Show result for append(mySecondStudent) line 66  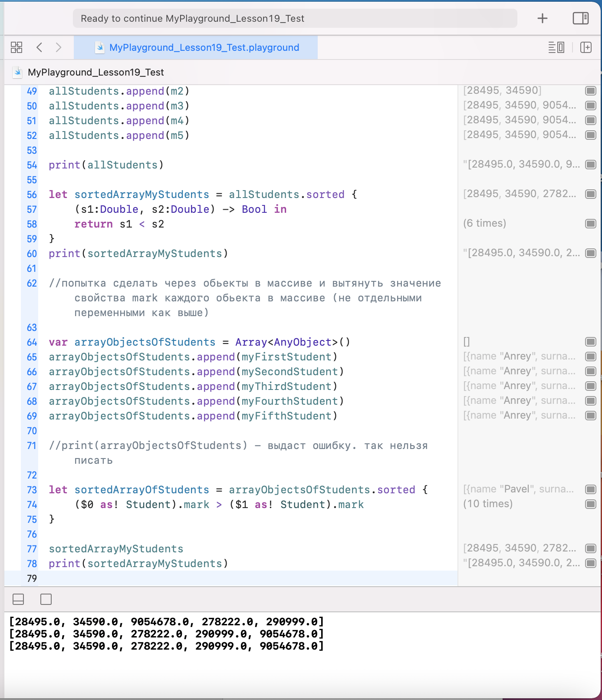click(x=591, y=371)
